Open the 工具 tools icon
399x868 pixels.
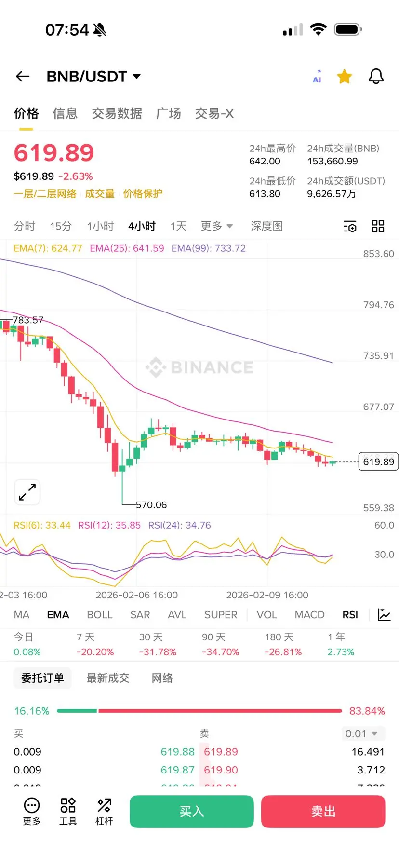[x=68, y=812]
